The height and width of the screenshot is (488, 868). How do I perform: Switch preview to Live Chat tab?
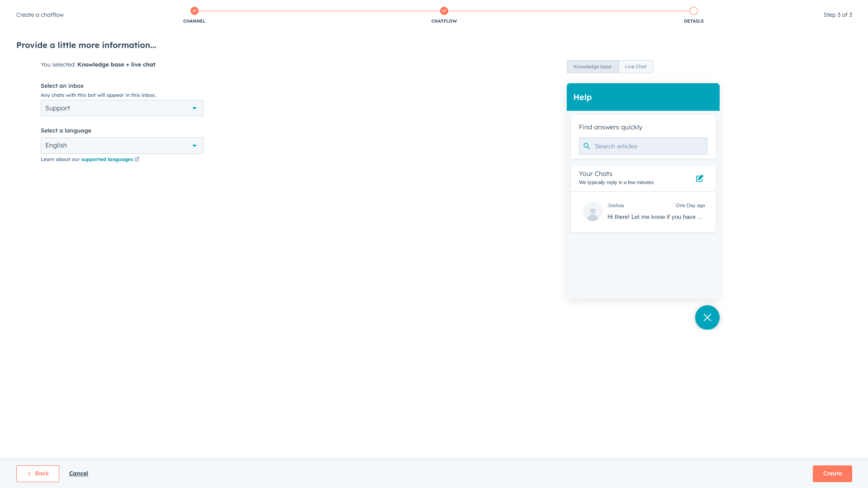[636, 67]
